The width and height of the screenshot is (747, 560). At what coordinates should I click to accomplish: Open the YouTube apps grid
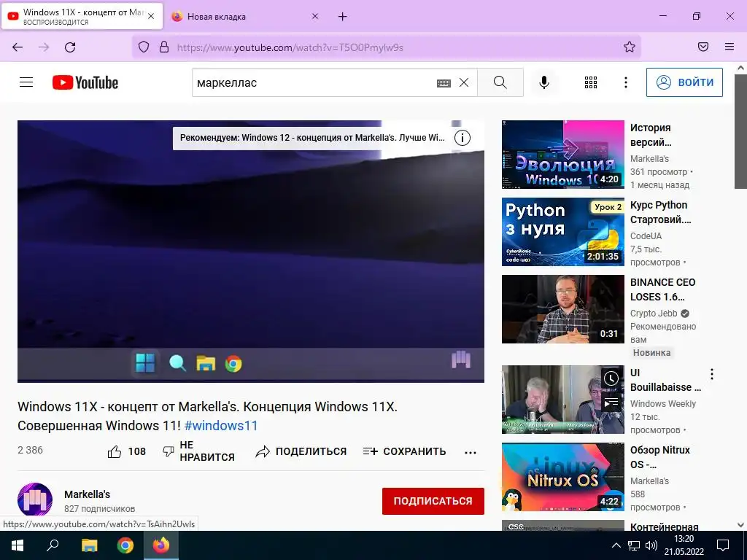point(591,82)
